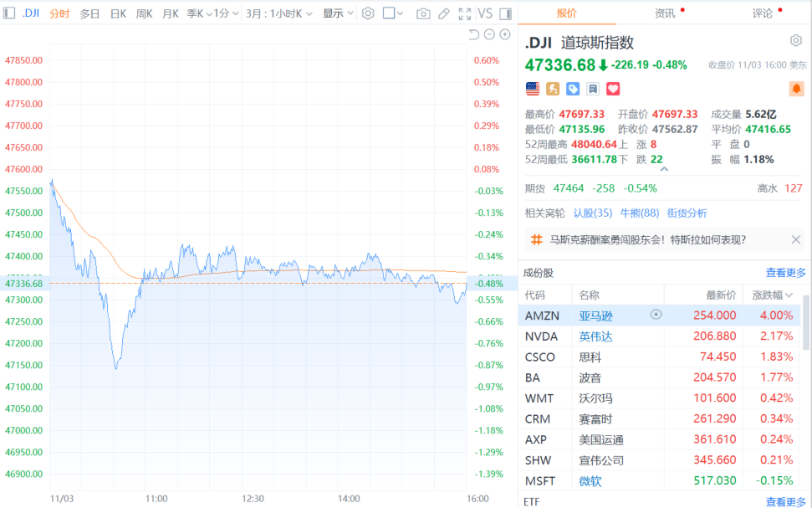This screenshot has height=508, width=812.
Task: Switch to 周K chart
Action: pyautogui.click(x=144, y=13)
